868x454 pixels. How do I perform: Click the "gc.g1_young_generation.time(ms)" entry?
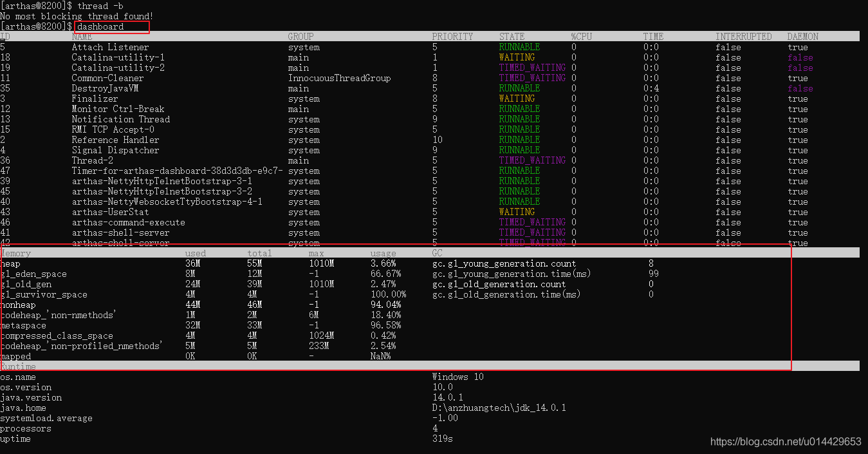click(512, 274)
